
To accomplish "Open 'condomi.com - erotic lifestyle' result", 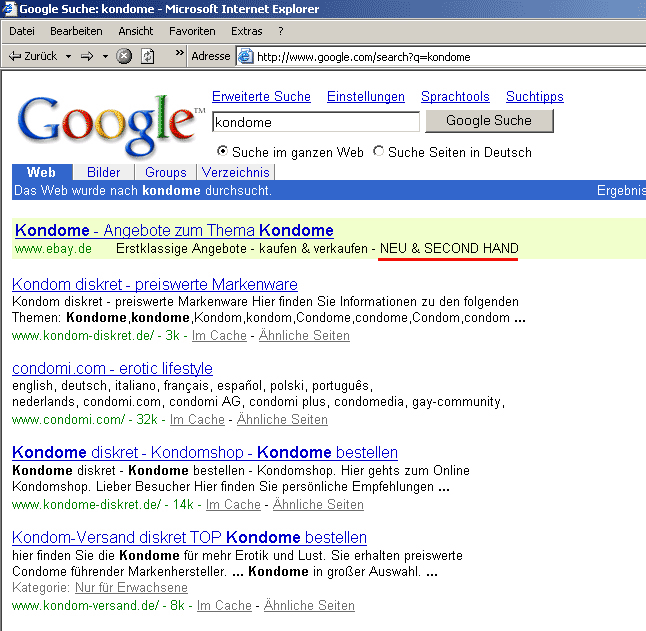I will 112,368.
